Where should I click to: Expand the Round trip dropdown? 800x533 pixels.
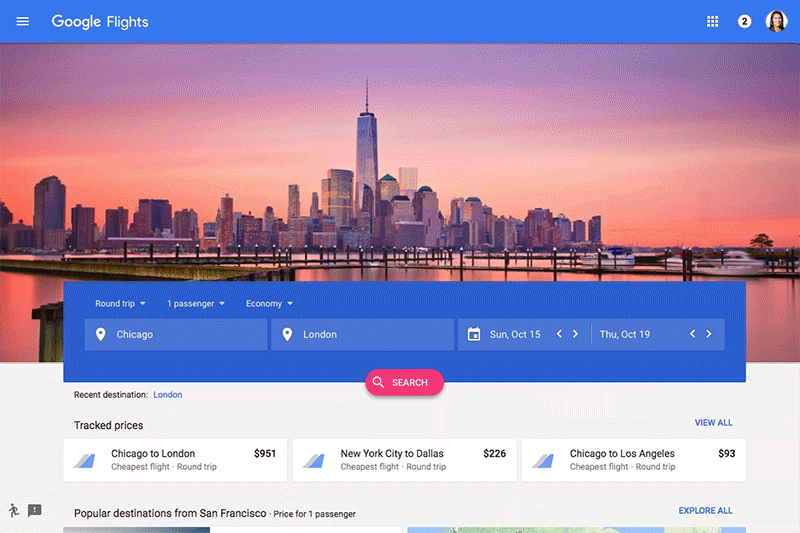(x=120, y=303)
